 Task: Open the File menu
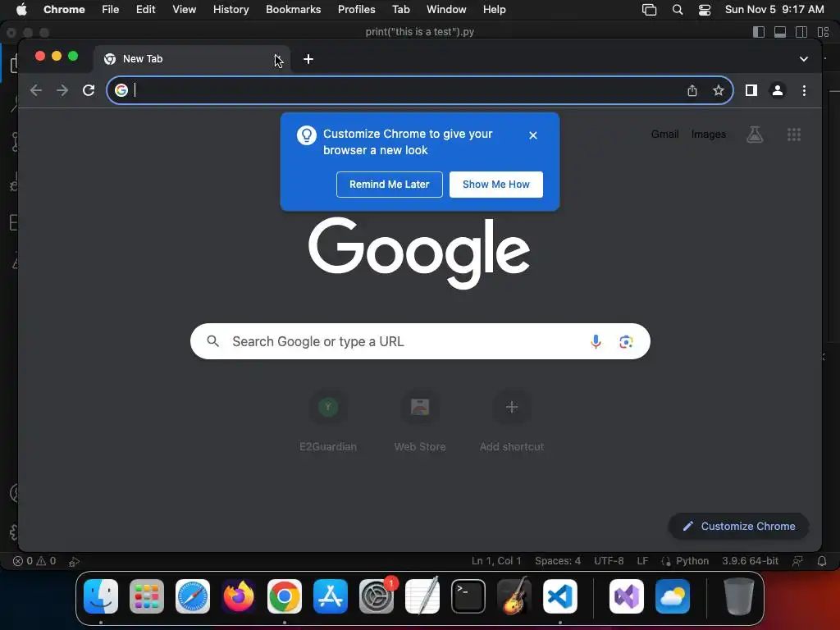[x=111, y=10]
